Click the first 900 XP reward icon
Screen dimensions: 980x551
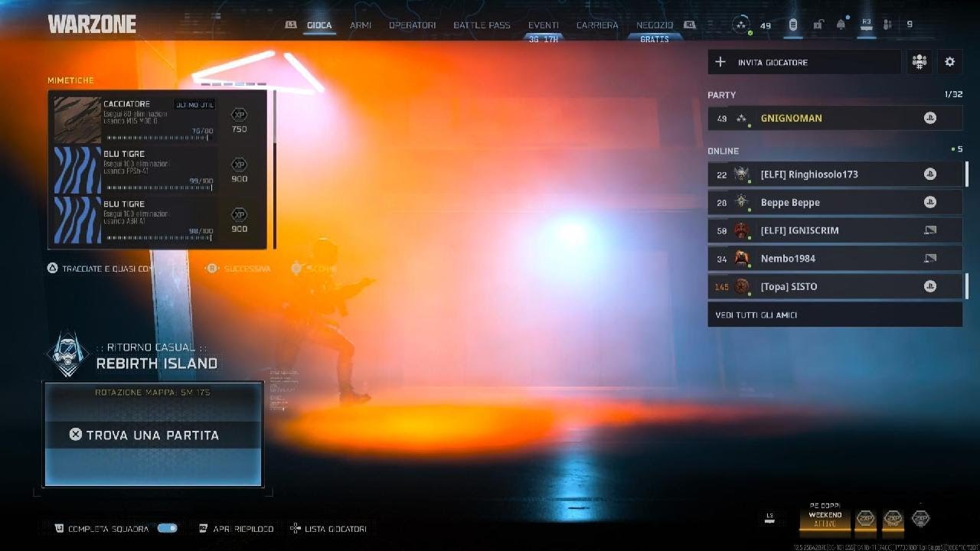tap(239, 164)
